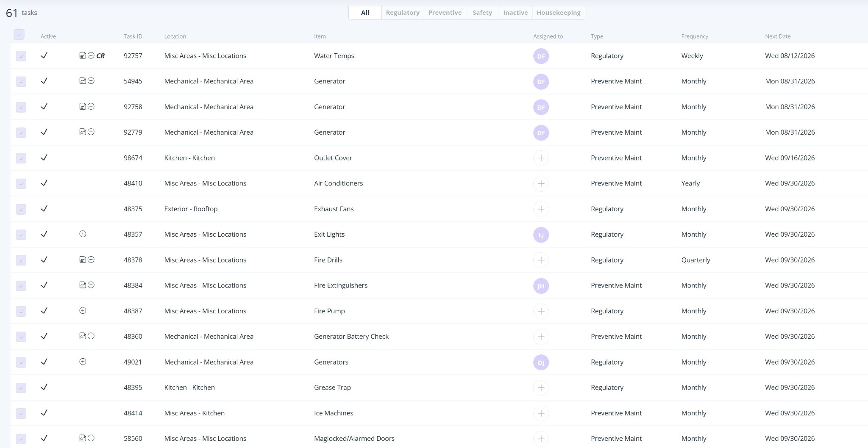The height and width of the screenshot is (448, 868).
Task: Assign someone to the Grease Trap task
Action: tap(541, 387)
